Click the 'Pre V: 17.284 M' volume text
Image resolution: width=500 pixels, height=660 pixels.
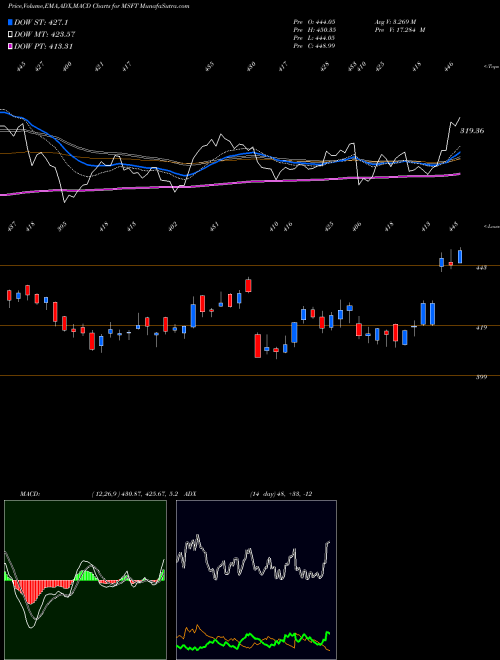(399, 30)
